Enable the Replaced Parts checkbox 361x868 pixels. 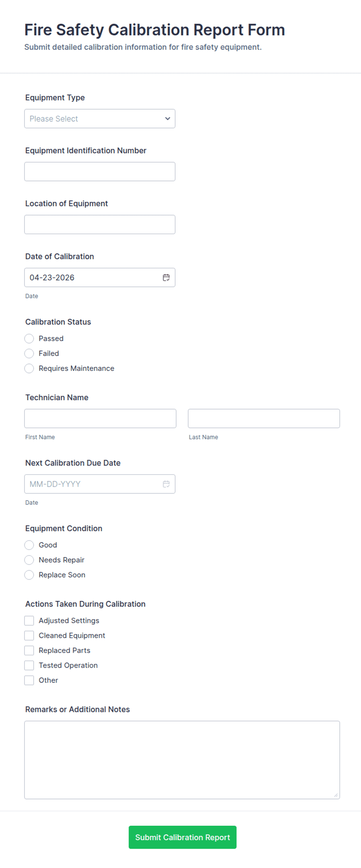click(x=29, y=651)
